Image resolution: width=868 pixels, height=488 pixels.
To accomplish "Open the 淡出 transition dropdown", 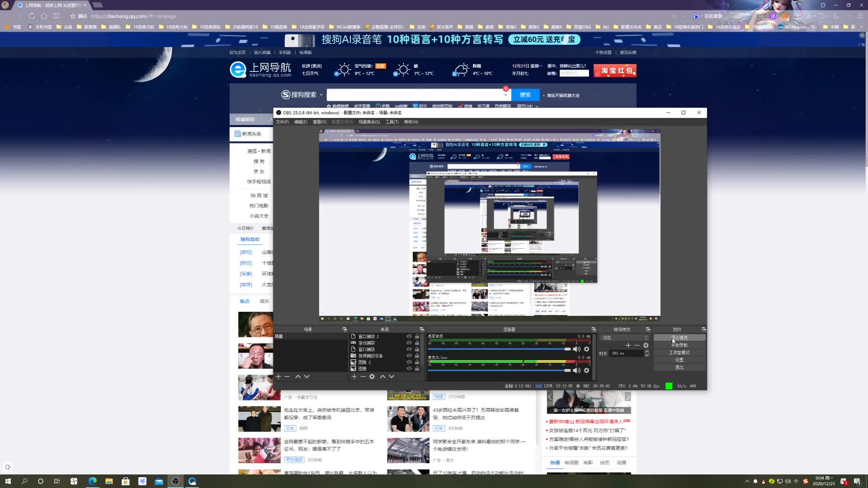I will (624, 338).
